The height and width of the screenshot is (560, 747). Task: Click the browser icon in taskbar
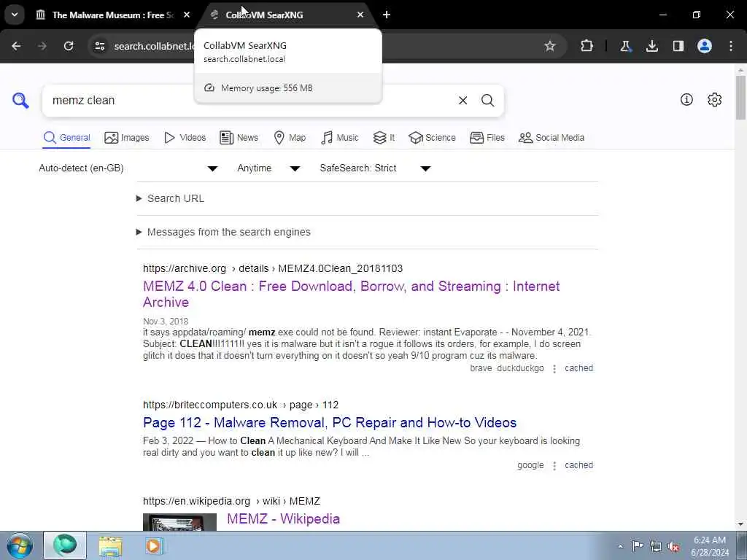pos(65,545)
